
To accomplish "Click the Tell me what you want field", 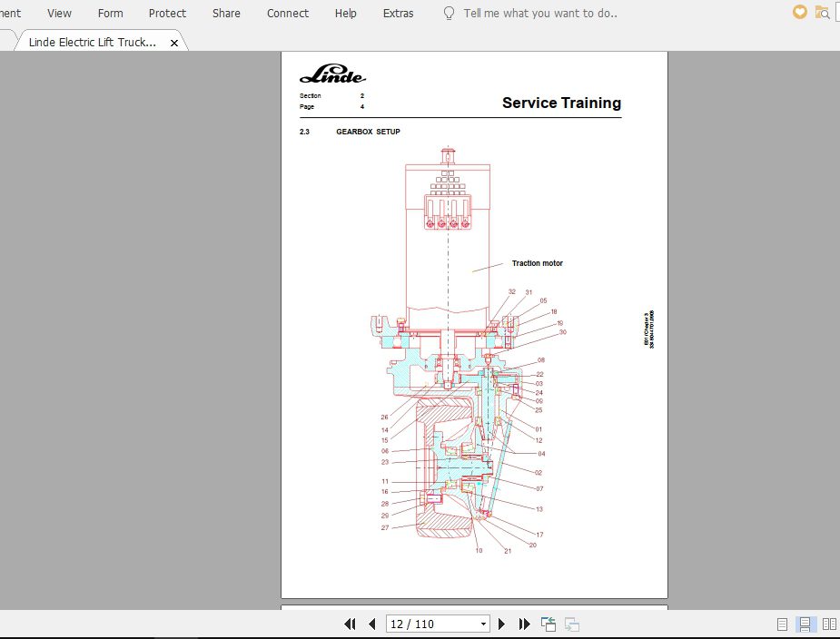I will click(539, 14).
